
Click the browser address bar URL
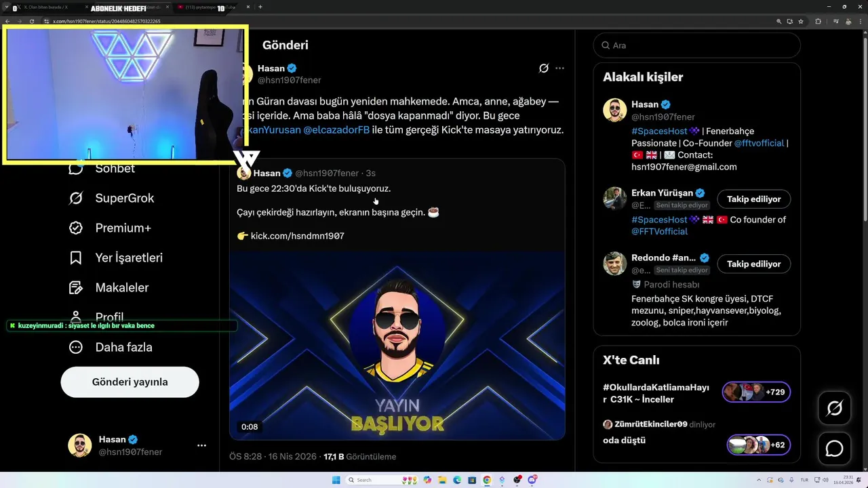tap(106, 21)
